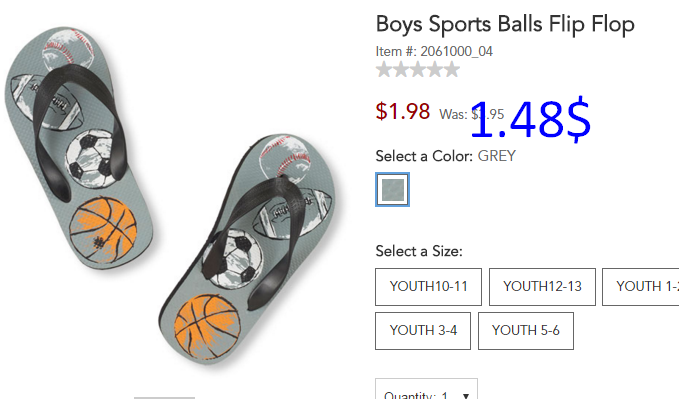Choose size YOUTH12-13

(542, 287)
